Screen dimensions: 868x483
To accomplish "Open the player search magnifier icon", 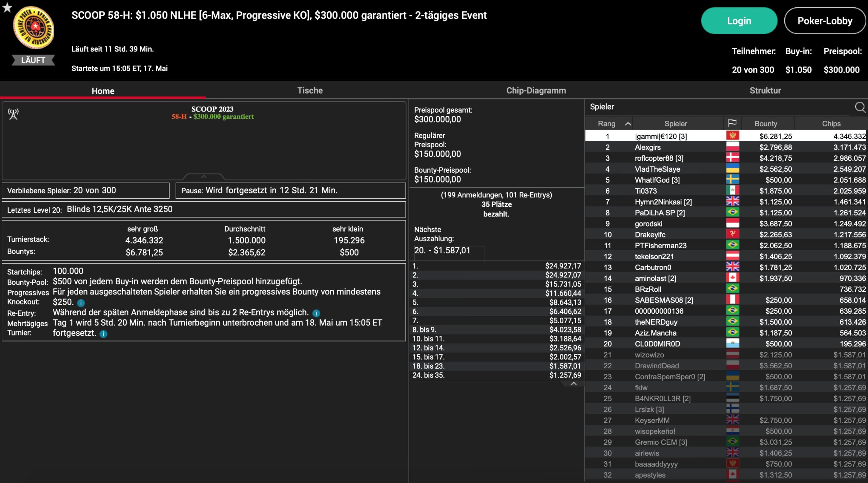I will 860,107.
